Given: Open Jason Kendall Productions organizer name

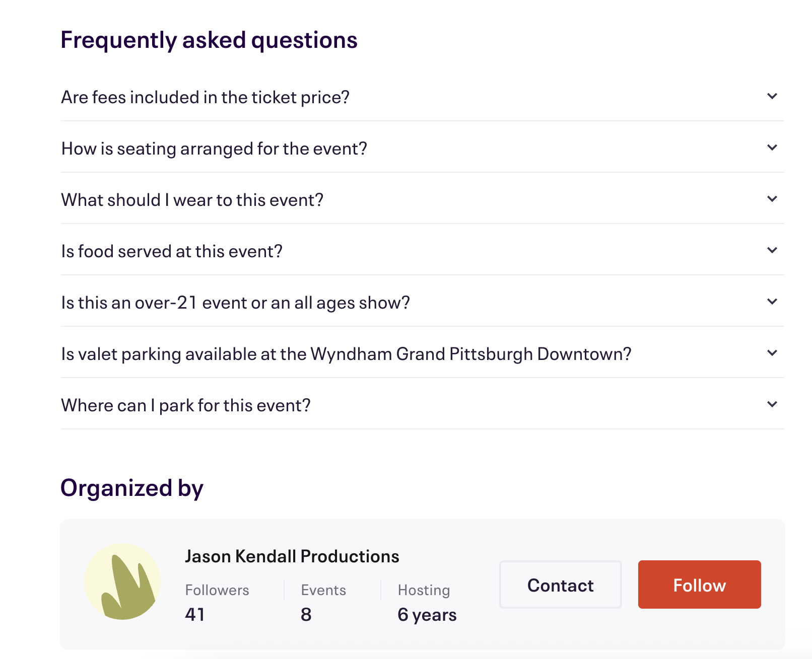Looking at the screenshot, I should 292,556.
